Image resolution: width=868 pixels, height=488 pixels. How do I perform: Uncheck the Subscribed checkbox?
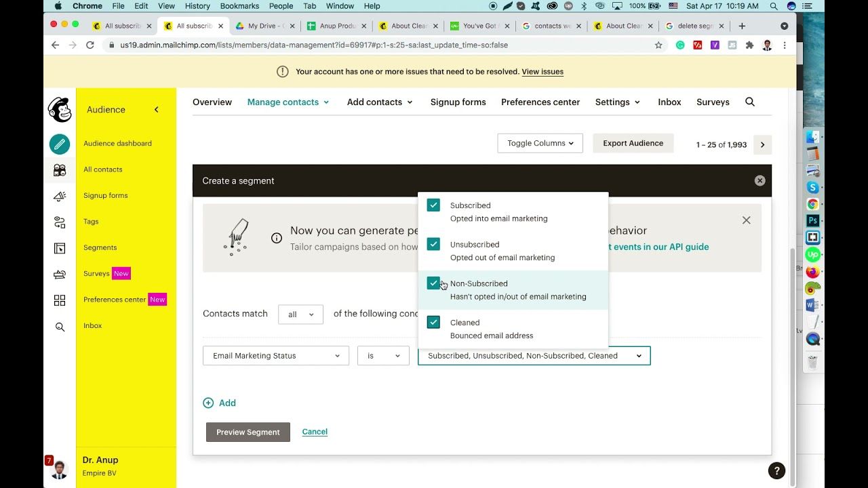coord(433,205)
